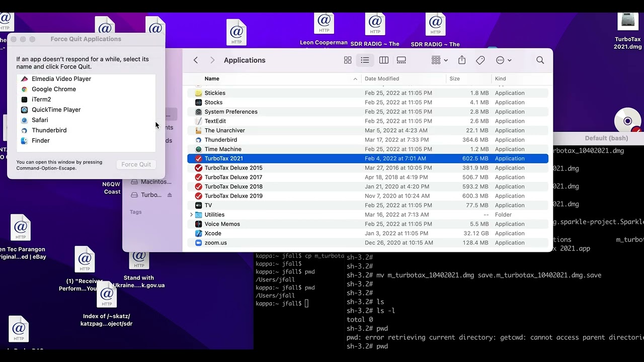Sort by the Size column header

(455, 79)
